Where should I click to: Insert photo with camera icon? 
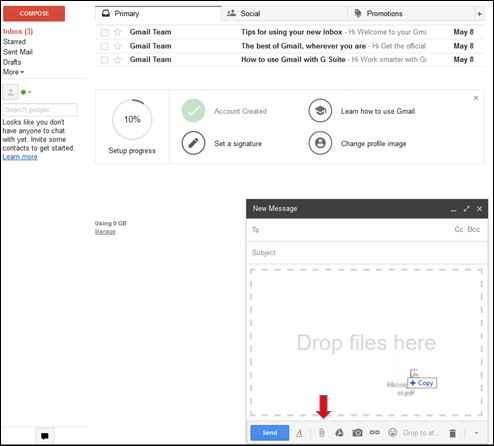point(357,433)
